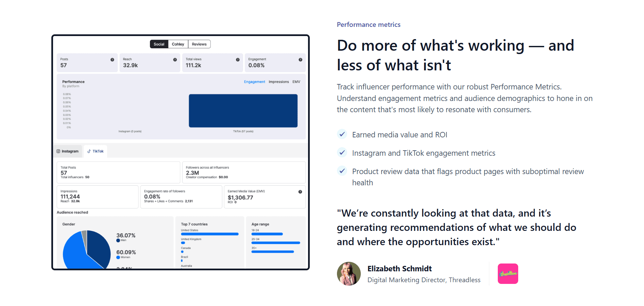The image size is (644, 306).
Task: Click 'TikTok (57 posts)' axis label
Action: 243,131
